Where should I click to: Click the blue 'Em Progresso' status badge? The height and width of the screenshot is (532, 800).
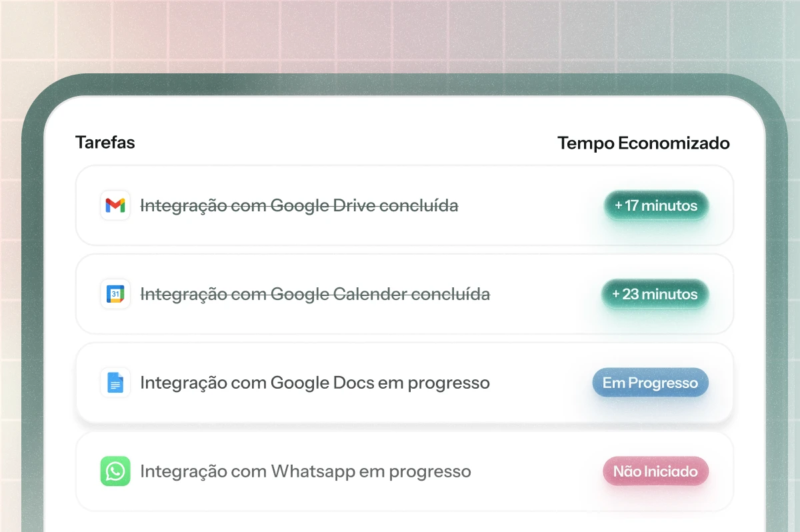[x=650, y=383]
